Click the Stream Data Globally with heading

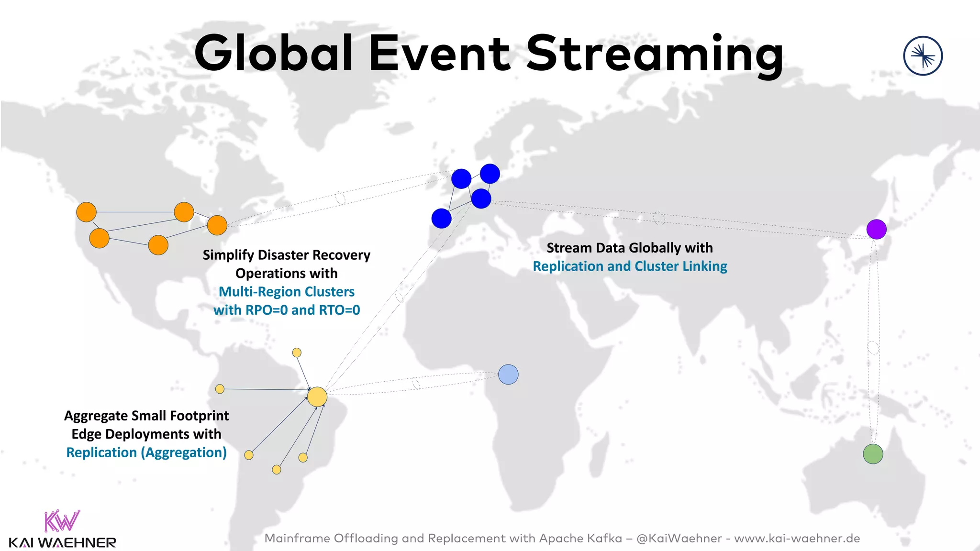[x=630, y=248]
